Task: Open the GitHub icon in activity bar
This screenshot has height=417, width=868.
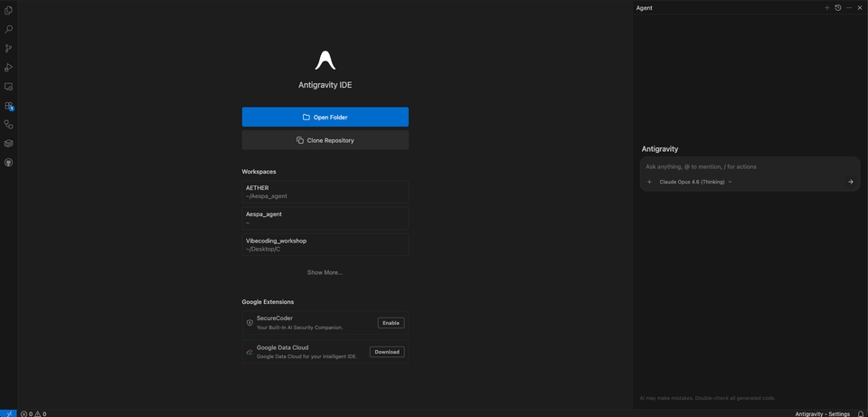Action: tap(8, 163)
